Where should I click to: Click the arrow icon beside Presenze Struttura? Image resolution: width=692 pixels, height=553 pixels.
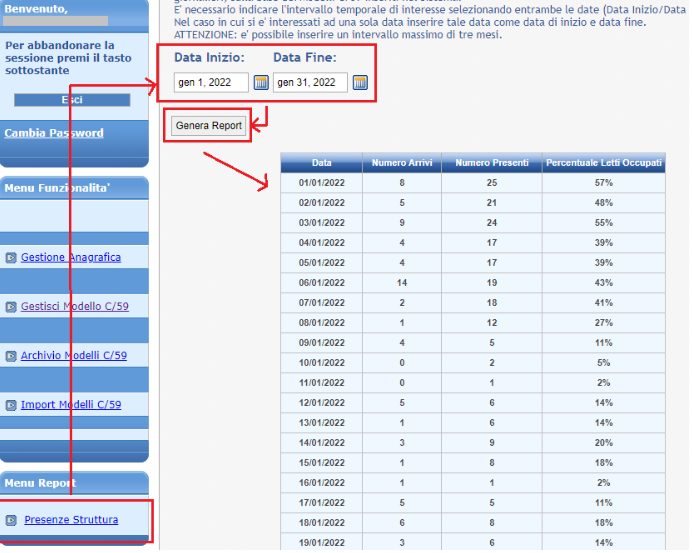pyautogui.click(x=11, y=520)
